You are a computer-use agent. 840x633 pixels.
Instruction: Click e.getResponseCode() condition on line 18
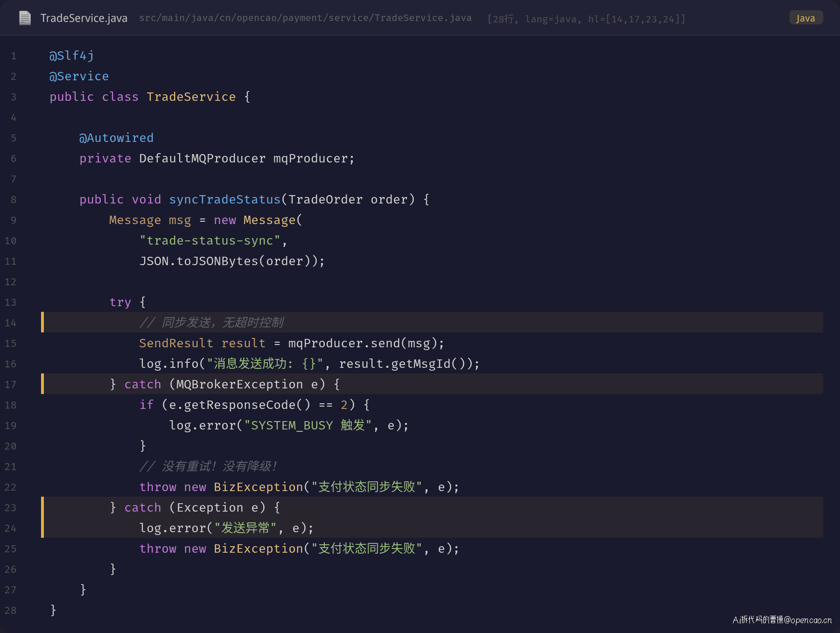239,405
